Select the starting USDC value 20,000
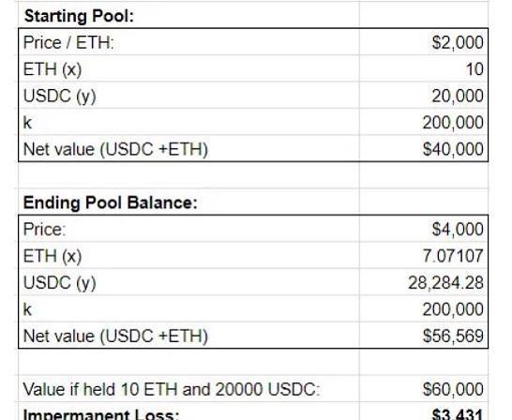The image size is (512, 420). click(424, 96)
